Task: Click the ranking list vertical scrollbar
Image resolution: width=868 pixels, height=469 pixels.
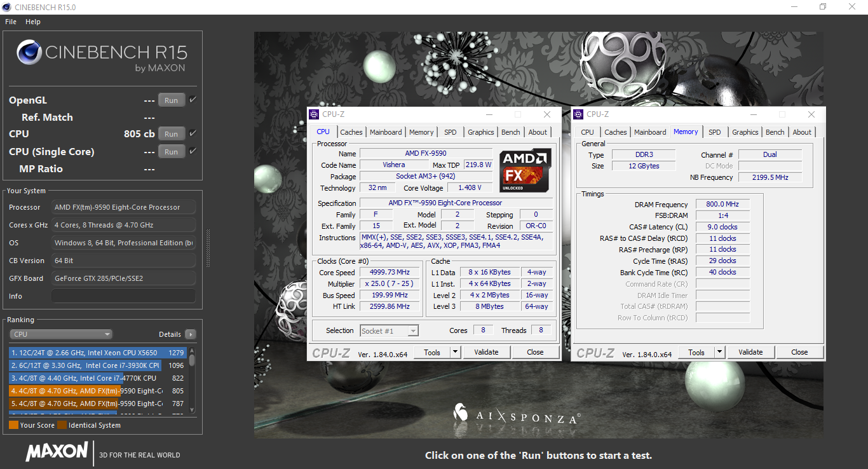Action: coord(192,381)
